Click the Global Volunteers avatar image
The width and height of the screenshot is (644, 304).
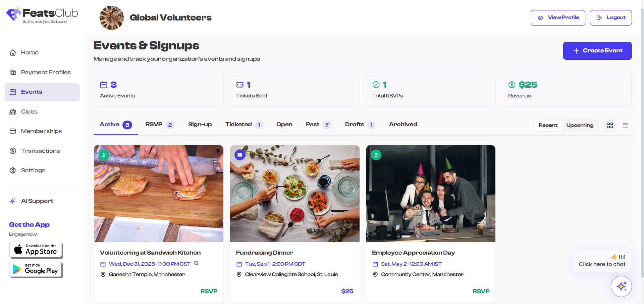click(x=112, y=17)
